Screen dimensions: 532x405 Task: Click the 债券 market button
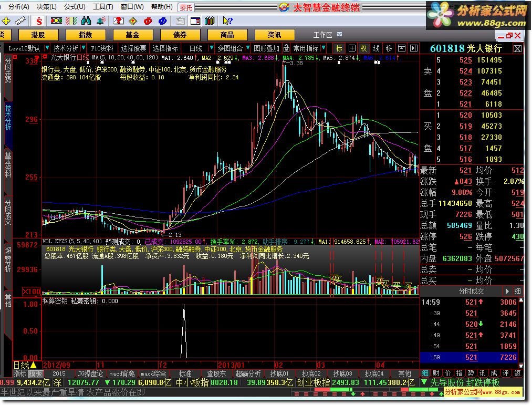(x=180, y=35)
